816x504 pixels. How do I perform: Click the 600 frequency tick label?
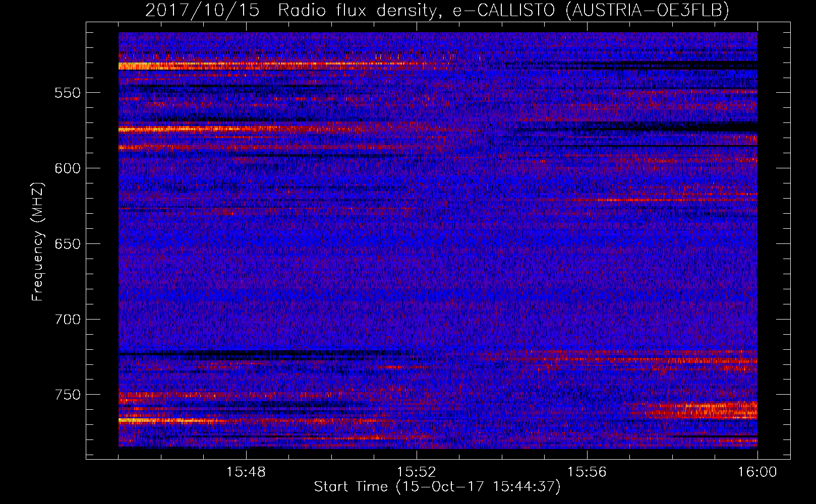[x=68, y=168]
